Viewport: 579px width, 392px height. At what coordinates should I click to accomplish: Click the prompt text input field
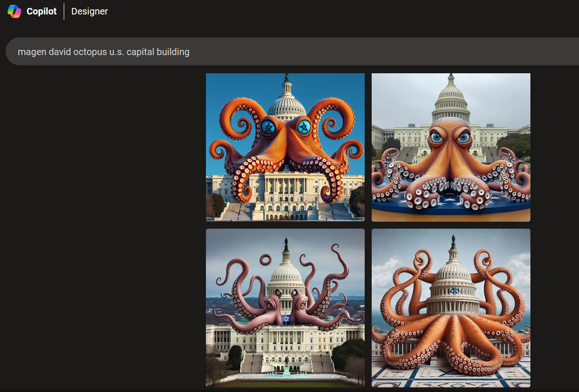coord(292,52)
